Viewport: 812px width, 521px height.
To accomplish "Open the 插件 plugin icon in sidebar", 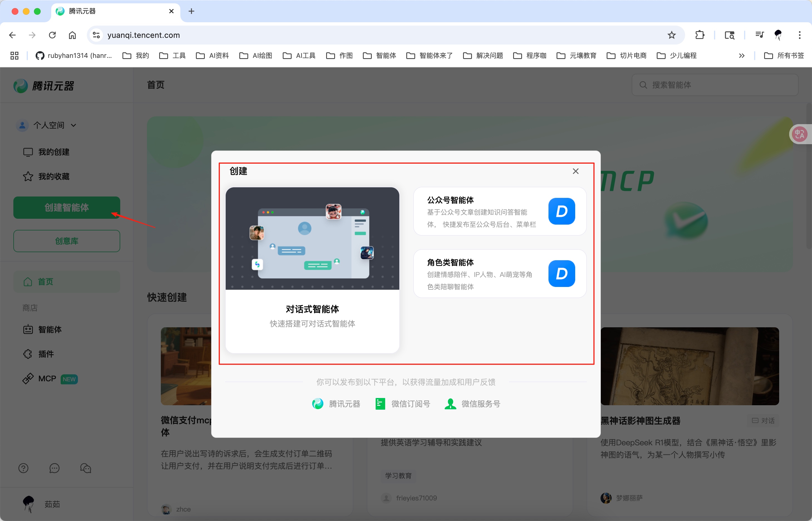I will [28, 353].
